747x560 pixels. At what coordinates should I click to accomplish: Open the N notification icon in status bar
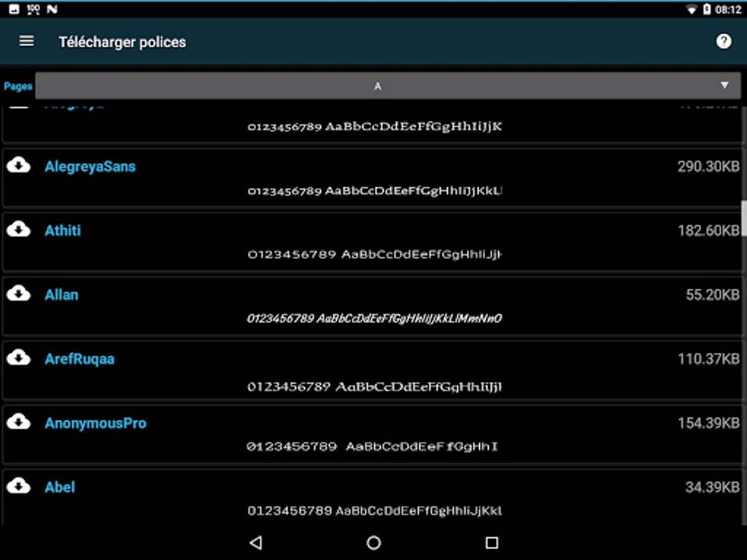(52, 9)
